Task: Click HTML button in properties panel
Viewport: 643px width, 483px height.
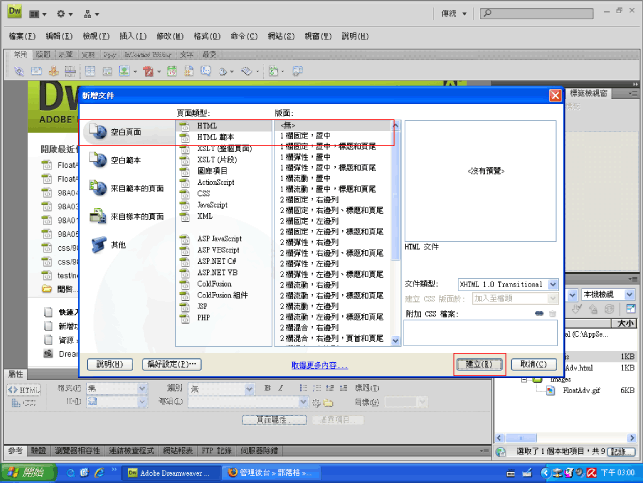Action: coord(24,390)
